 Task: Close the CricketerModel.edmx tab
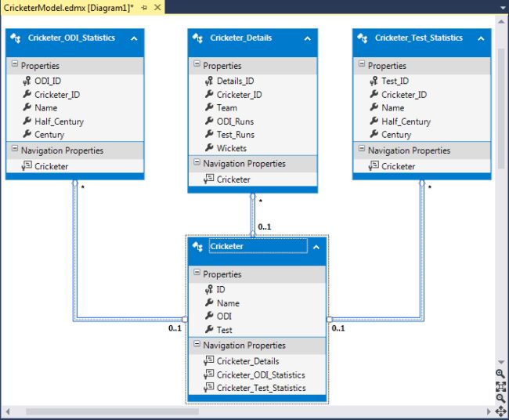[x=157, y=7]
